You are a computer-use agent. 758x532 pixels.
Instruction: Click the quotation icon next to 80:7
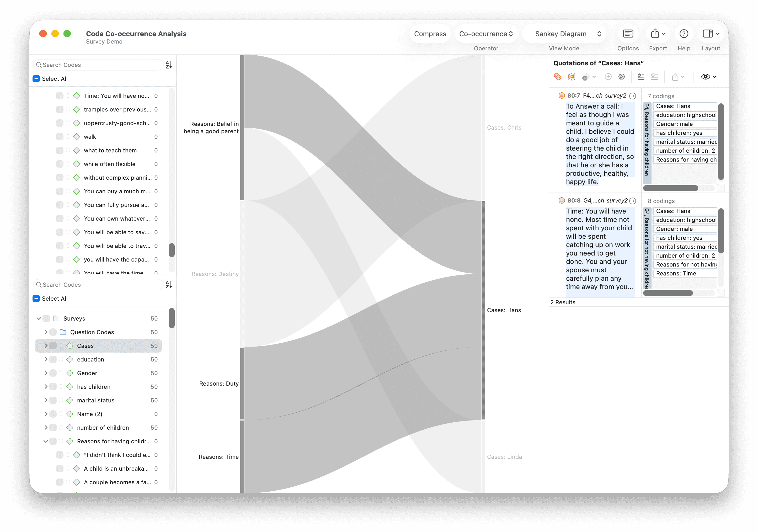point(562,95)
